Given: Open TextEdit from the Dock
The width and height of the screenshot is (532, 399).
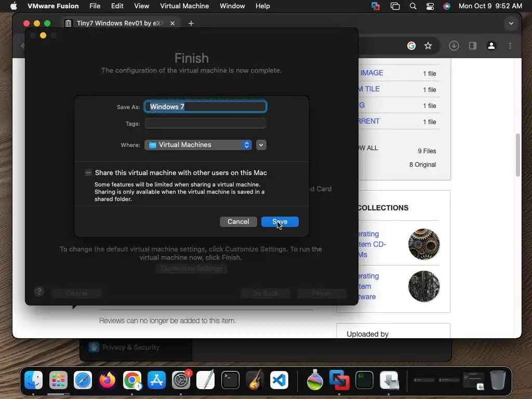Looking at the screenshot, I should [206, 380].
